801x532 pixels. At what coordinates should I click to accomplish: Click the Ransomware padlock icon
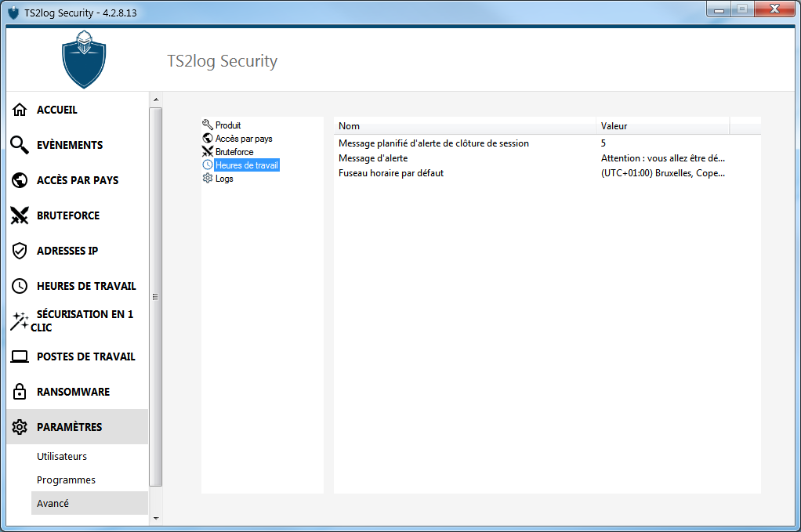(x=20, y=392)
